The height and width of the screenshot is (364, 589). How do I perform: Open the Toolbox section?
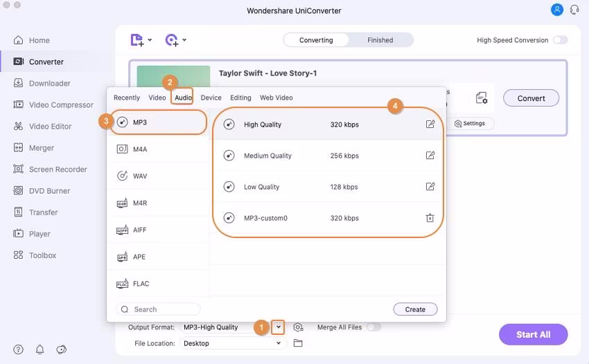point(35,255)
